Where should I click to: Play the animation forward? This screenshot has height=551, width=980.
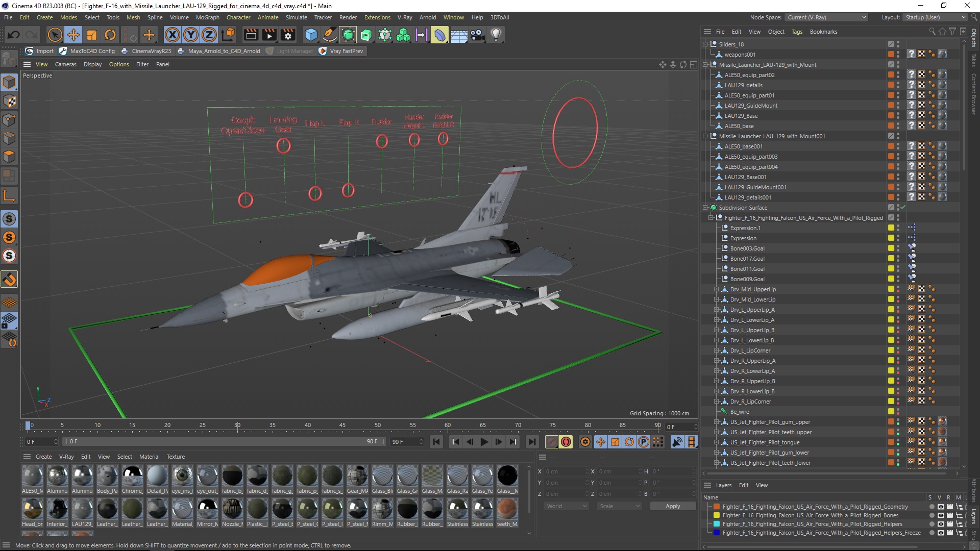click(484, 442)
